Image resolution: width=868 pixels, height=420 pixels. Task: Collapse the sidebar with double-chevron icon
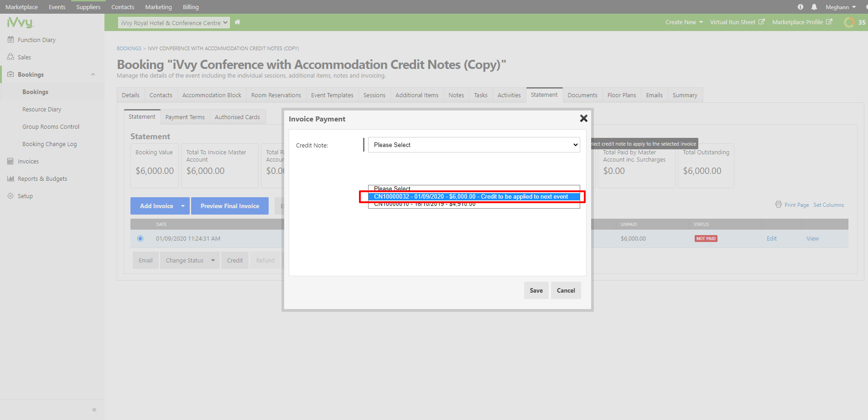click(94, 409)
